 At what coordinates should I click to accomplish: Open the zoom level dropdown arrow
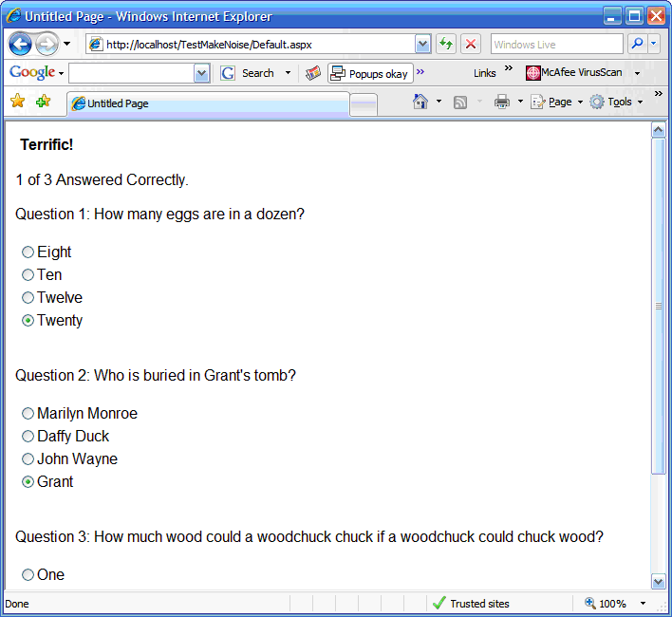point(643,604)
